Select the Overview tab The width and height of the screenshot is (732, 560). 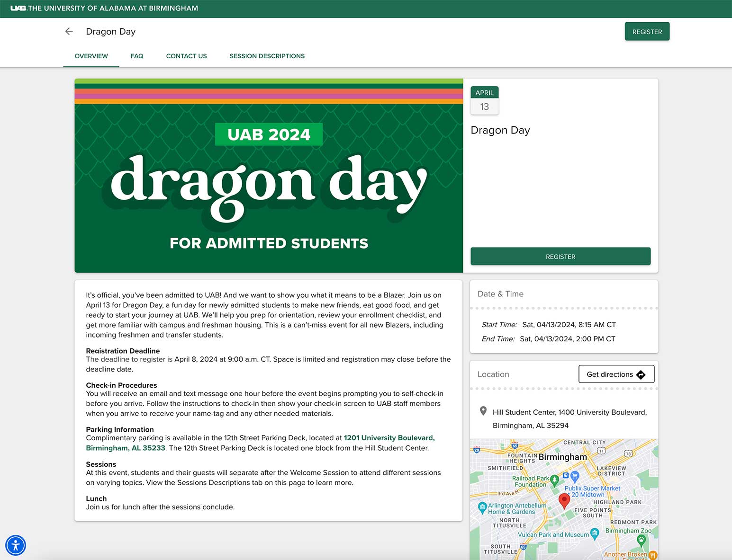pyautogui.click(x=91, y=56)
